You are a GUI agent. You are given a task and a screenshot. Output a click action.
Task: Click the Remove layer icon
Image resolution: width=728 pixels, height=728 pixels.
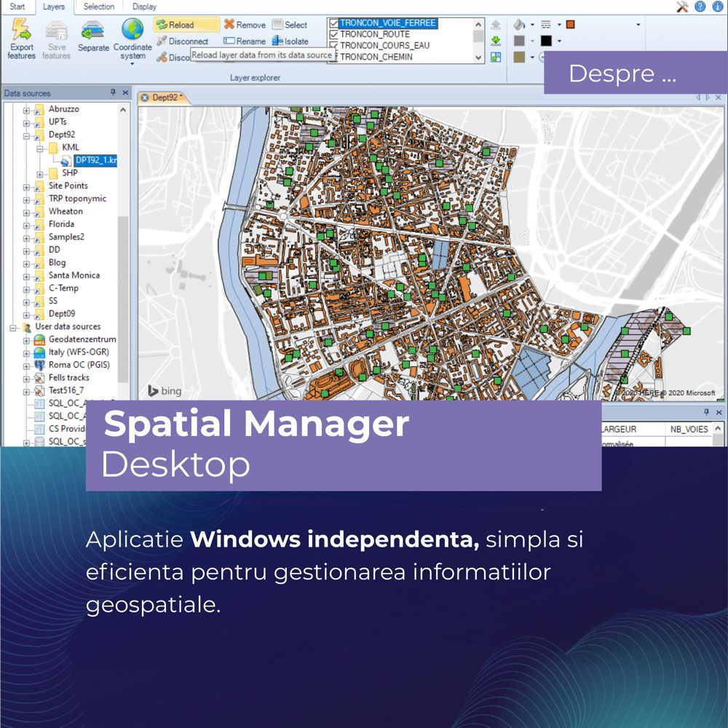pos(229,25)
